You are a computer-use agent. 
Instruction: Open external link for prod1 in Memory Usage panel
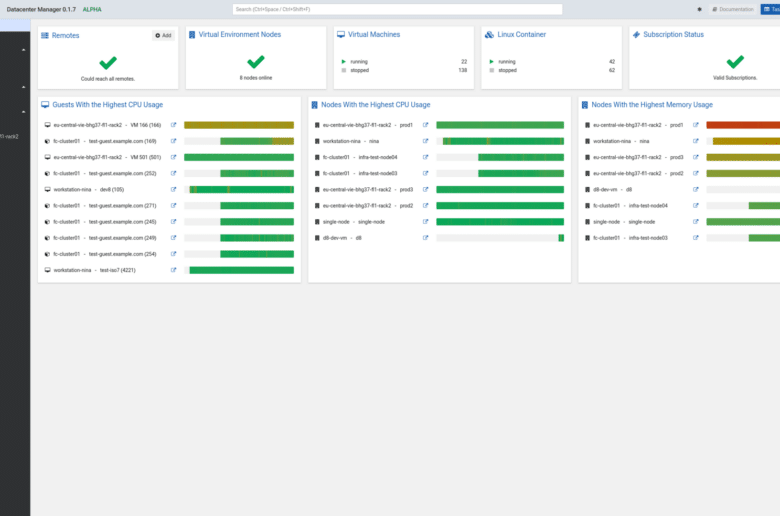696,125
